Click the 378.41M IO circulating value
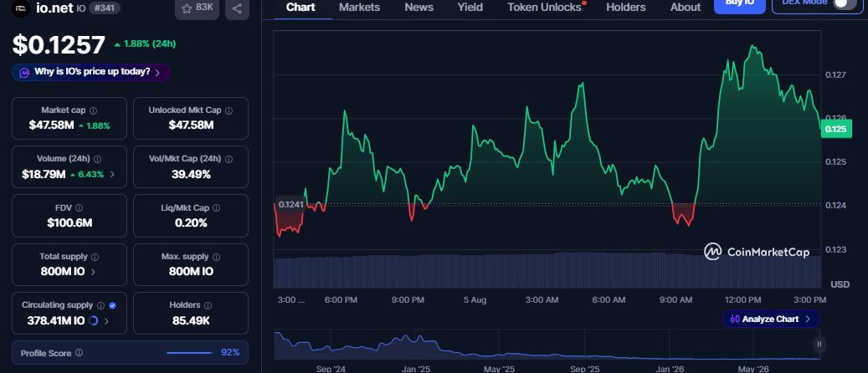This screenshot has height=373, width=868. point(56,320)
